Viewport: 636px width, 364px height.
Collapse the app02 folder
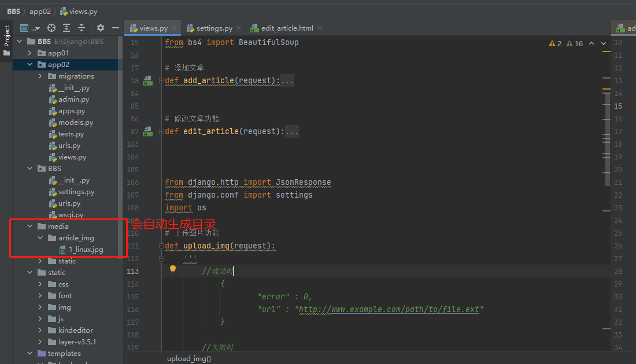point(29,65)
